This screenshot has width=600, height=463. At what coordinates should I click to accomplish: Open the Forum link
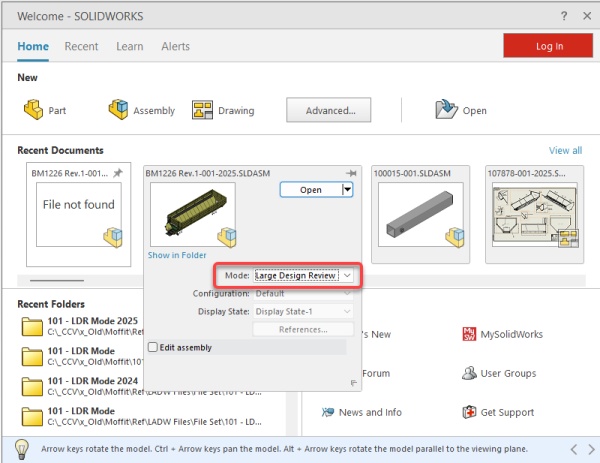pos(376,373)
